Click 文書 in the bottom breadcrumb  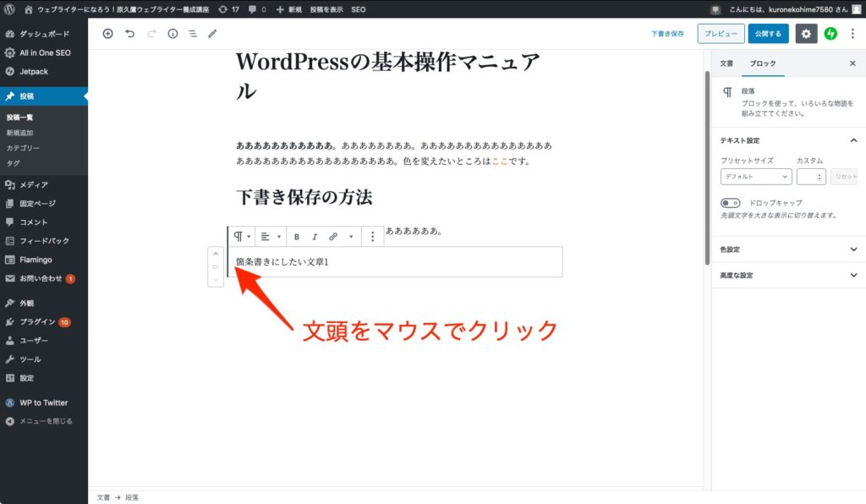[x=103, y=497]
